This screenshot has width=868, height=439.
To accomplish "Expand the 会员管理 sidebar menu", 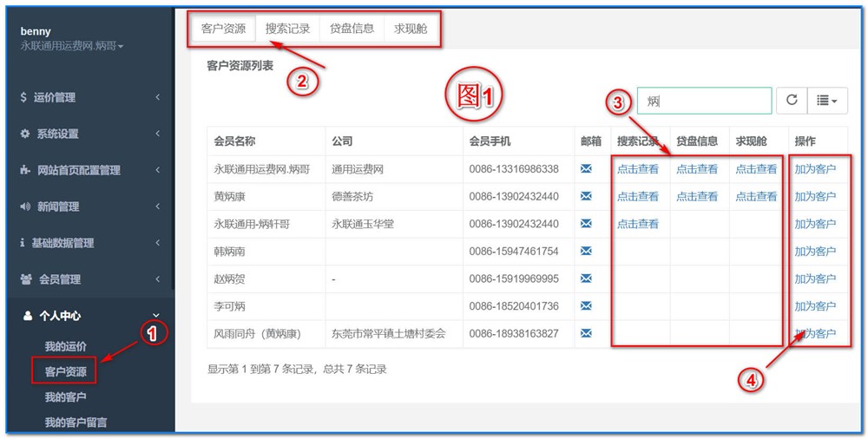I will pyautogui.click(x=90, y=279).
